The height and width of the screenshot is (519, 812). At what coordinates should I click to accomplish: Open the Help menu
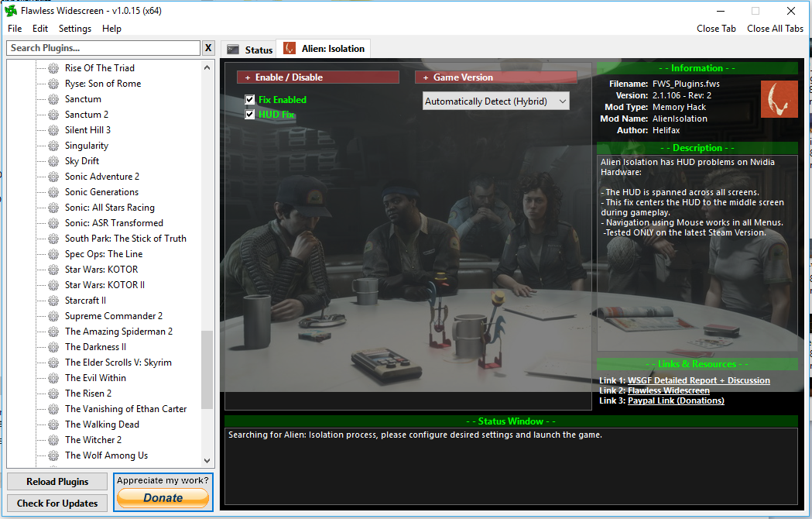111,29
